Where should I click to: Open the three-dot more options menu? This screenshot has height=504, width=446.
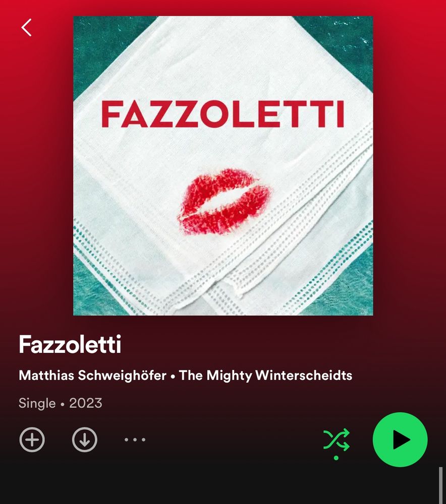click(x=135, y=439)
